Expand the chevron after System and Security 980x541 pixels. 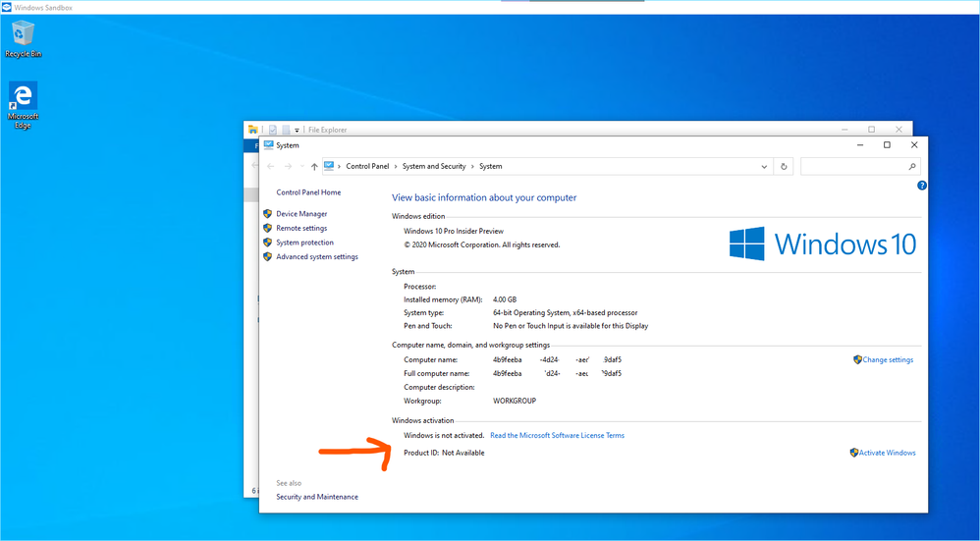pos(472,166)
